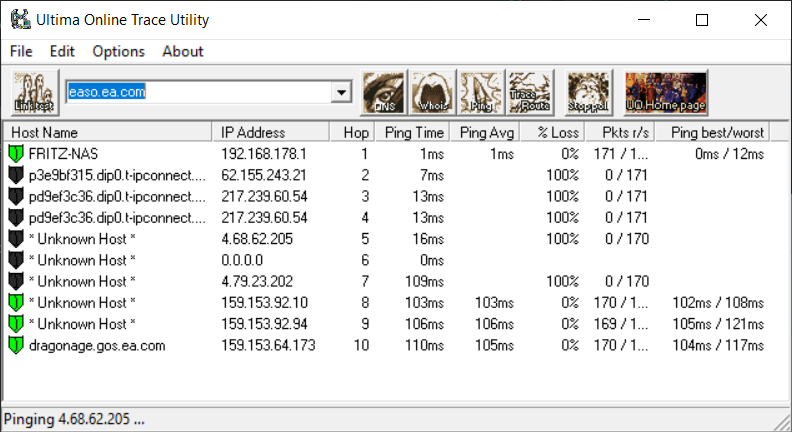Click the black shield icon for 62.155.243.21
This screenshot has width=792, height=432.
(16, 175)
